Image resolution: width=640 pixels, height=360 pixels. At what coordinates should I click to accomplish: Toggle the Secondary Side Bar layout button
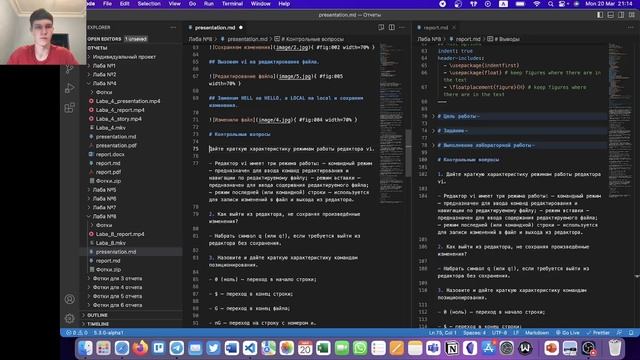pyautogui.click(x=621, y=15)
